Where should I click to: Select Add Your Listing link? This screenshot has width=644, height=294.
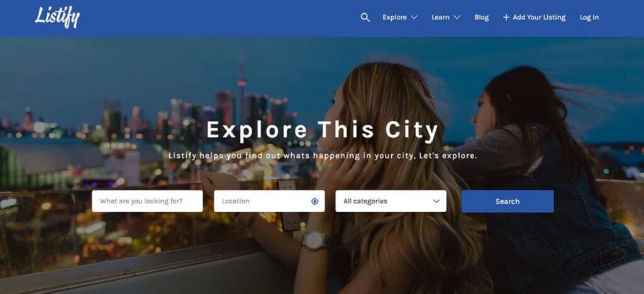pos(539,17)
